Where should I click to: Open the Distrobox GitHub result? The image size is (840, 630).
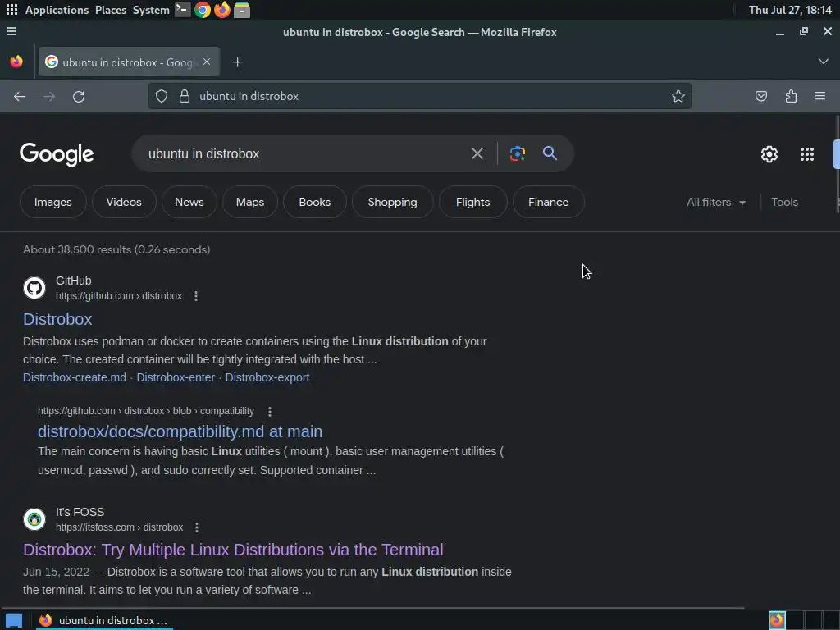click(x=57, y=319)
